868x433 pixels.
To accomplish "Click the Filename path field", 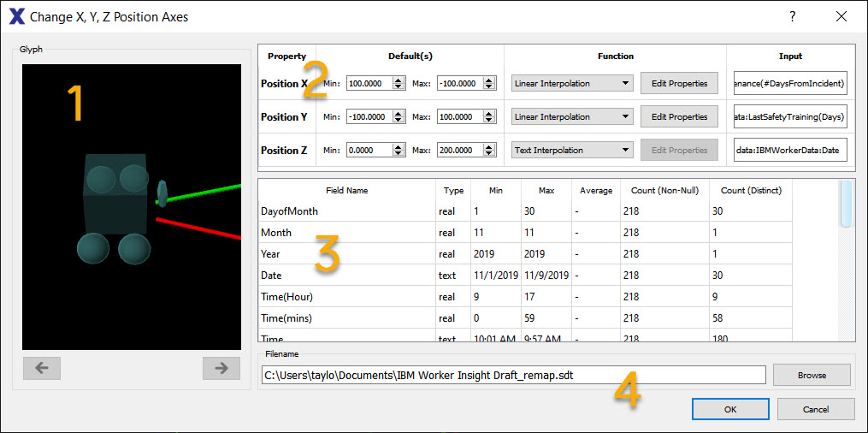I will point(514,375).
